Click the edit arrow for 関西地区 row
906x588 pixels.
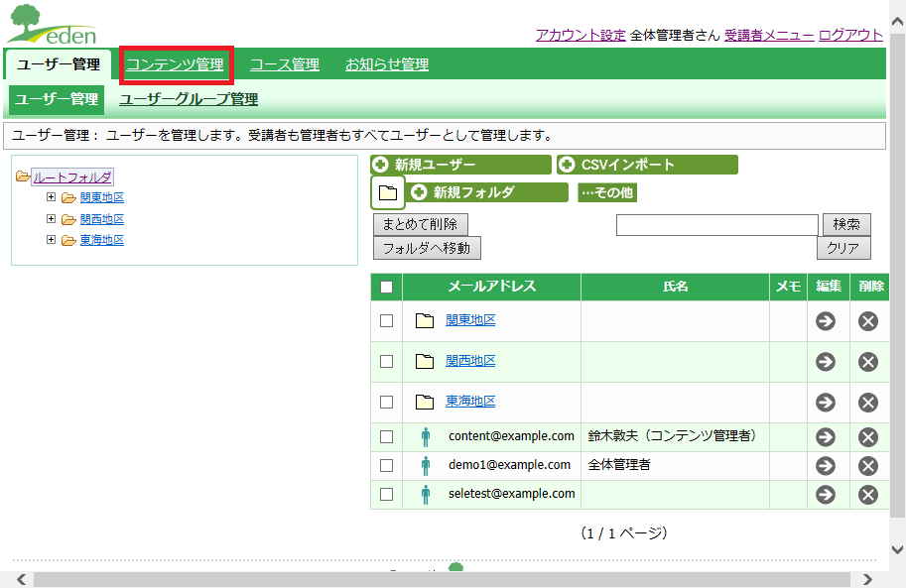pyautogui.click(x=825, y=362)
